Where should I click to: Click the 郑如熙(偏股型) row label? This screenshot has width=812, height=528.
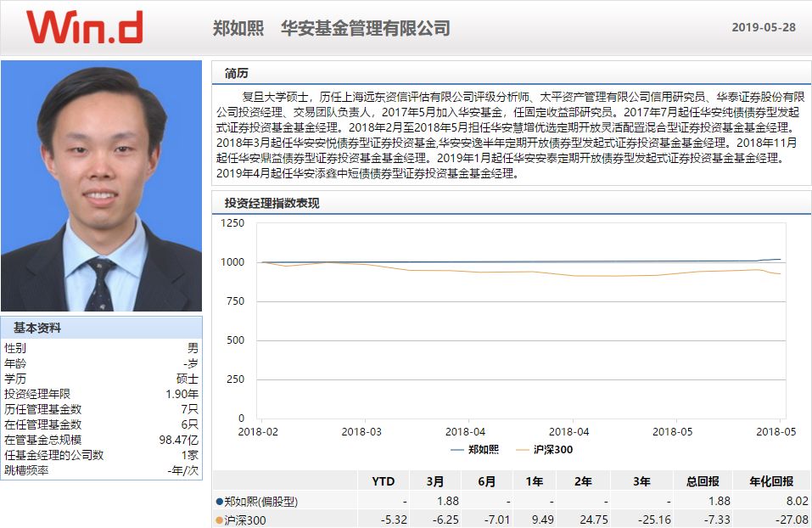(261, 502)
